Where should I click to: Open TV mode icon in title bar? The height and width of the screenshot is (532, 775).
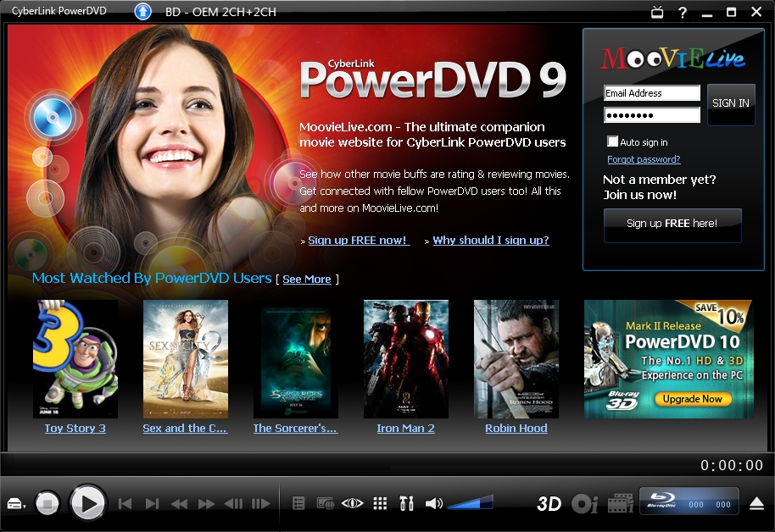pos(657,11)
